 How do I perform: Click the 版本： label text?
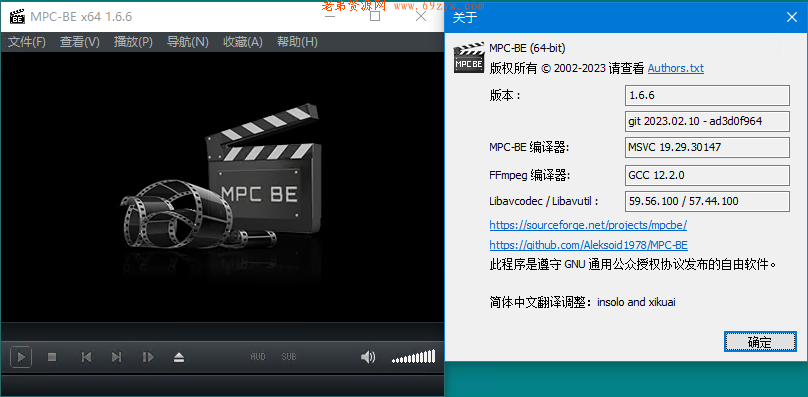point(505,96)
